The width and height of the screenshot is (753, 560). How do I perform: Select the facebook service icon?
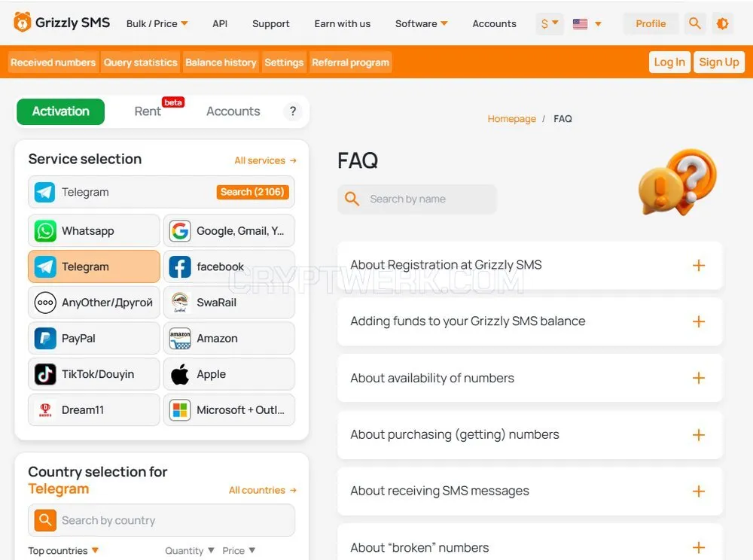click(x=180, y=266)
